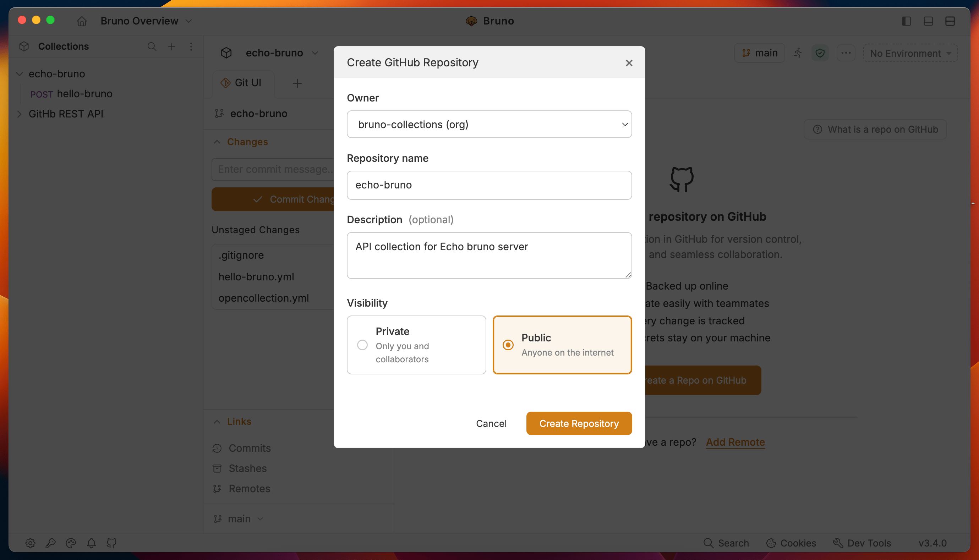Collapse echo-bruno collection in sidebar
Screen dimensions: 979x560
coord(19,74)
